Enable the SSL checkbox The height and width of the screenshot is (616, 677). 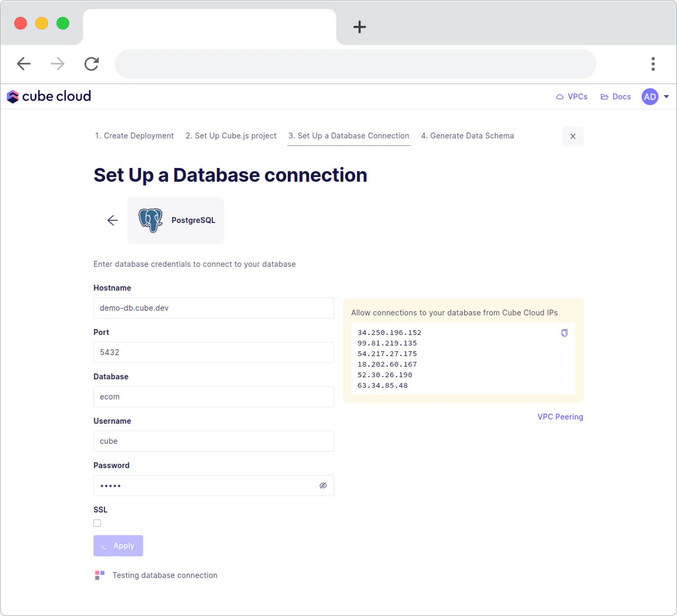pos(97,523)
